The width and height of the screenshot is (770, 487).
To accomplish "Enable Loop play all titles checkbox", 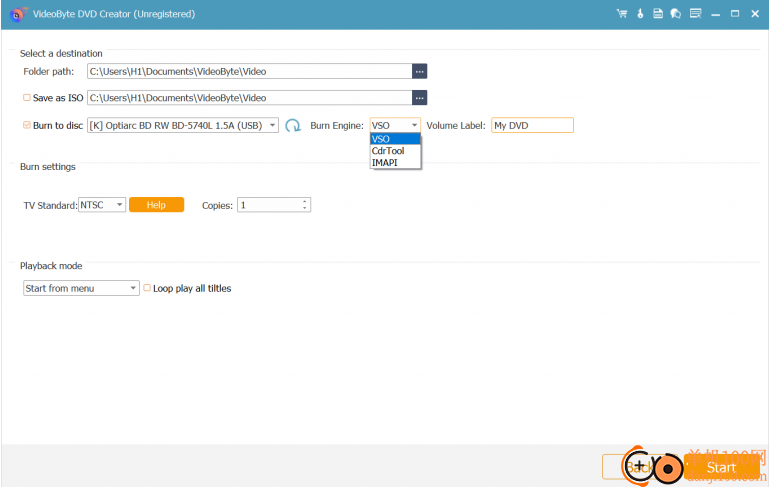I will 147,288.
